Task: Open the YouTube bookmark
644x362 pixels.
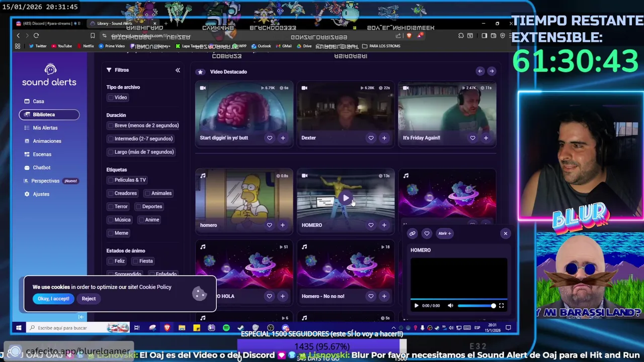Action: coord(61,46)
